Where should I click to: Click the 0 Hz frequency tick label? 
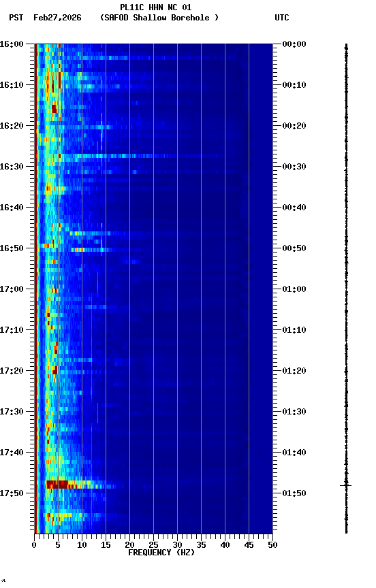click(x=34, y=545)
